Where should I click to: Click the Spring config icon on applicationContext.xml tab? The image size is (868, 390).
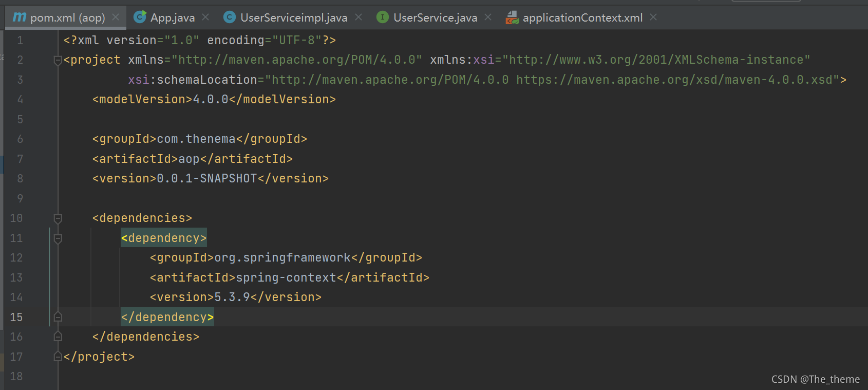pos(512,18)
